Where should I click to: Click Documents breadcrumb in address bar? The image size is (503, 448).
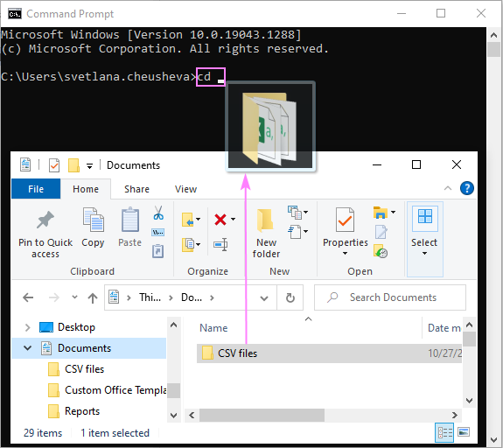[x=192, y=297]
